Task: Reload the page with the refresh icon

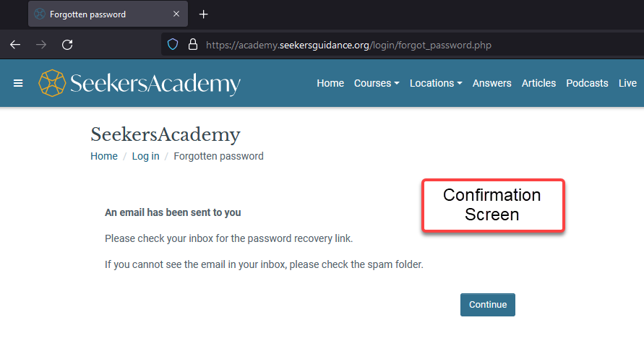Action: (x=67, y=45)
